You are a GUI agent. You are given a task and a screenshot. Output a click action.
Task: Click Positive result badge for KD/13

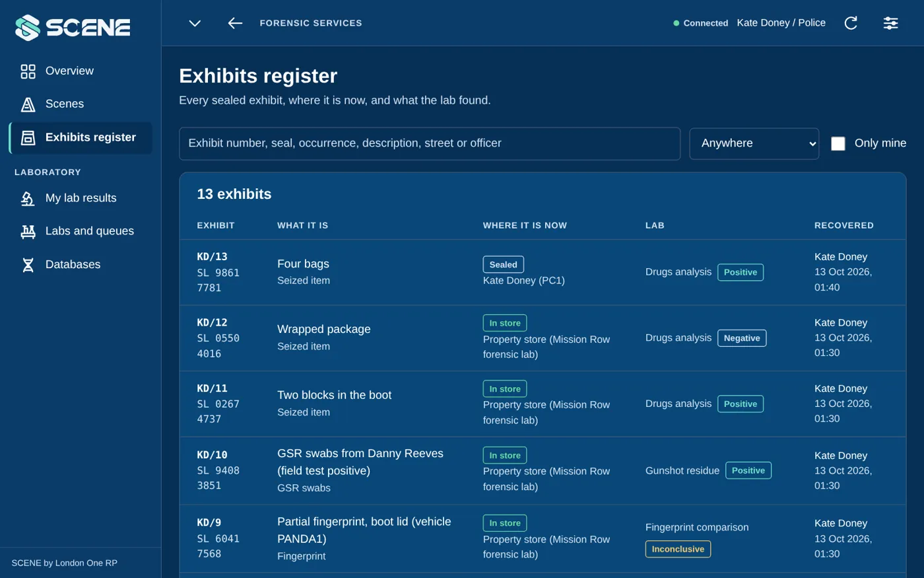click(740, 272)
